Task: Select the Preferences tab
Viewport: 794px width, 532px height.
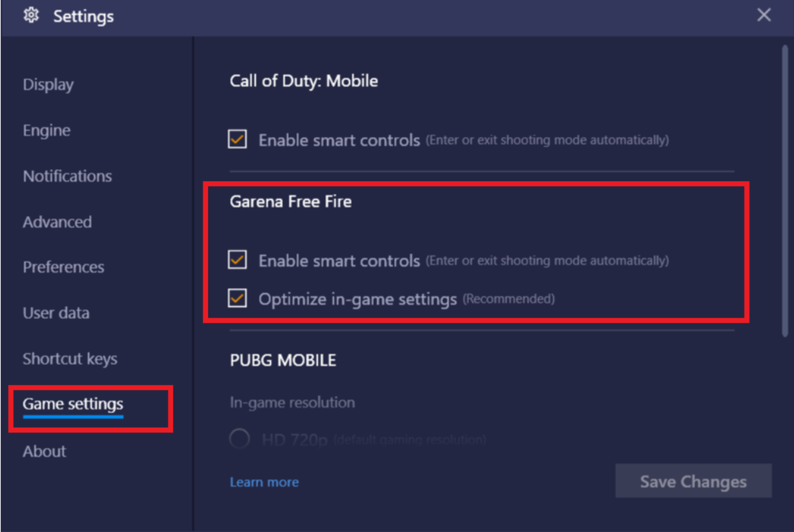Action: 64,267
